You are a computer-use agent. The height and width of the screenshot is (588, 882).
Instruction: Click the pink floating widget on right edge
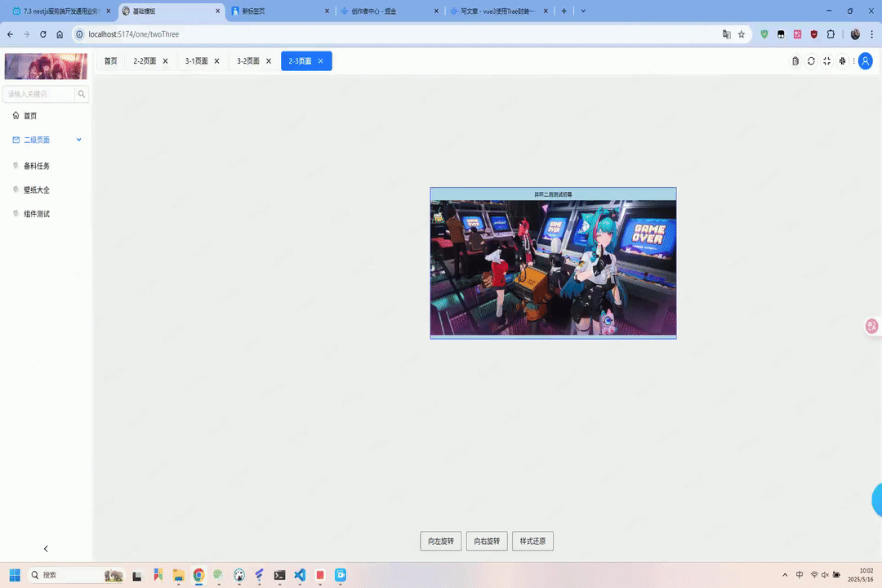click(872, 326)
